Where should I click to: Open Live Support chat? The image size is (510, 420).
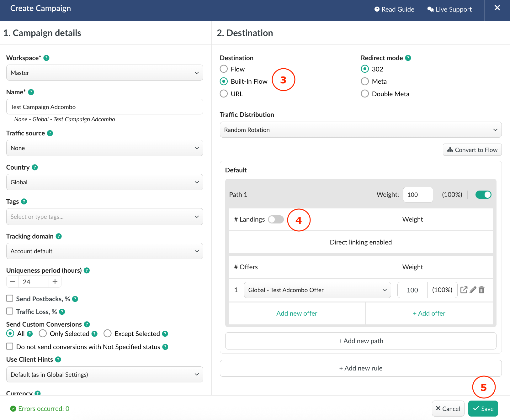[x=449, y=9]
